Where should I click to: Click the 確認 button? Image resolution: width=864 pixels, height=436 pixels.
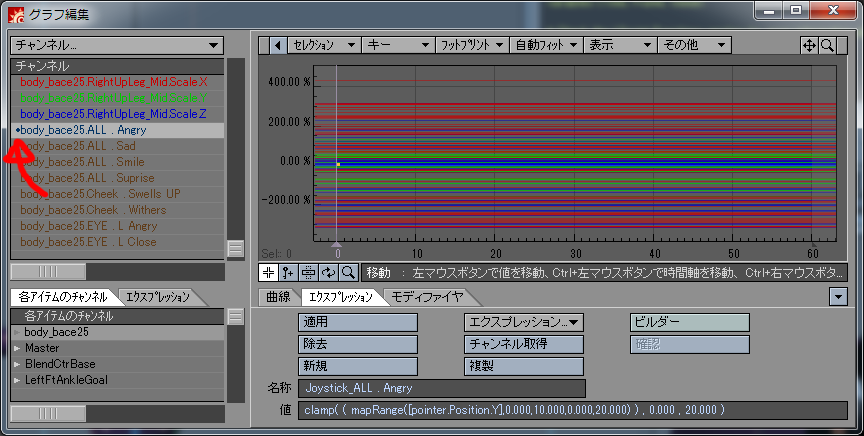690,345
